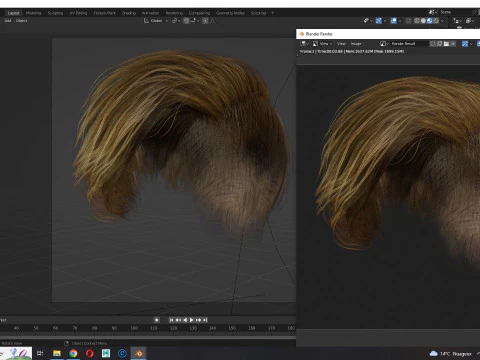480x360 pixels.
Task: Open the snapping options dropdown
Action: point(195,21)
